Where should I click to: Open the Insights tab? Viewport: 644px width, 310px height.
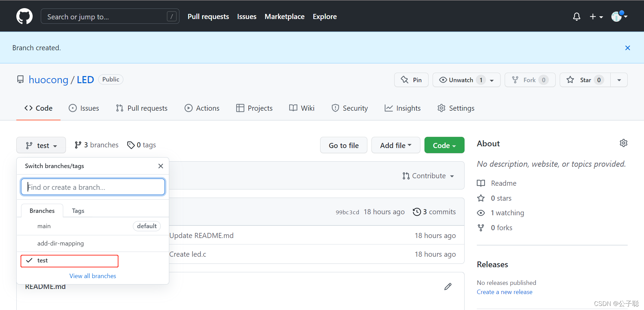[403, 108]
